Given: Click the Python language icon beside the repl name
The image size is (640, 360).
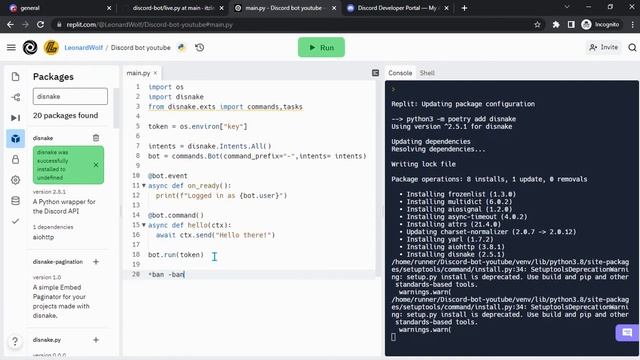Looking at the screenshot, I should coord(182,48).
